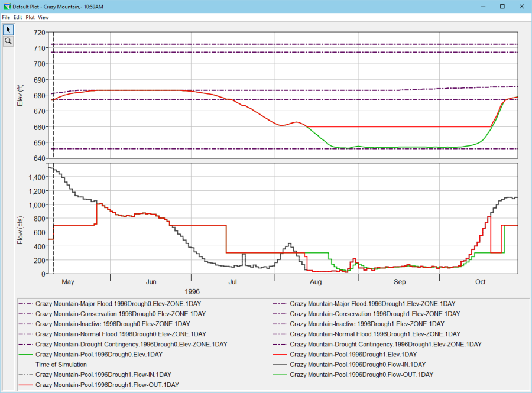Activate the magnifier zoom tool
The height and width of the screenshot is (393, 532).
point(8,41)
